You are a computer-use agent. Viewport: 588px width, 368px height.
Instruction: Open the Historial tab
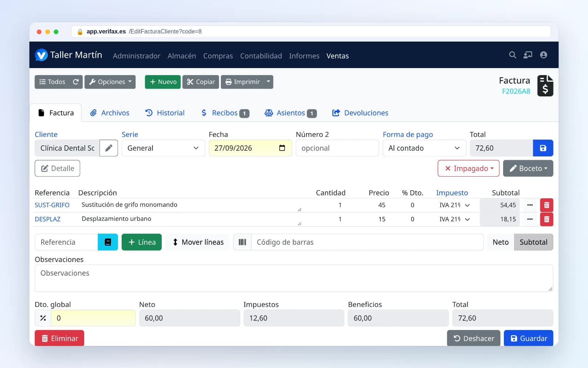[165, 113]
